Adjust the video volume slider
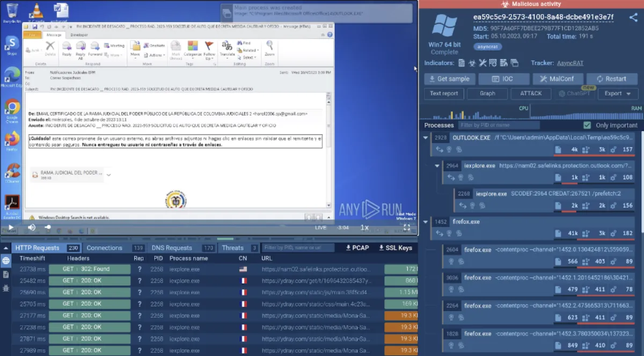The image size is (644, 356). coord(48,228)
